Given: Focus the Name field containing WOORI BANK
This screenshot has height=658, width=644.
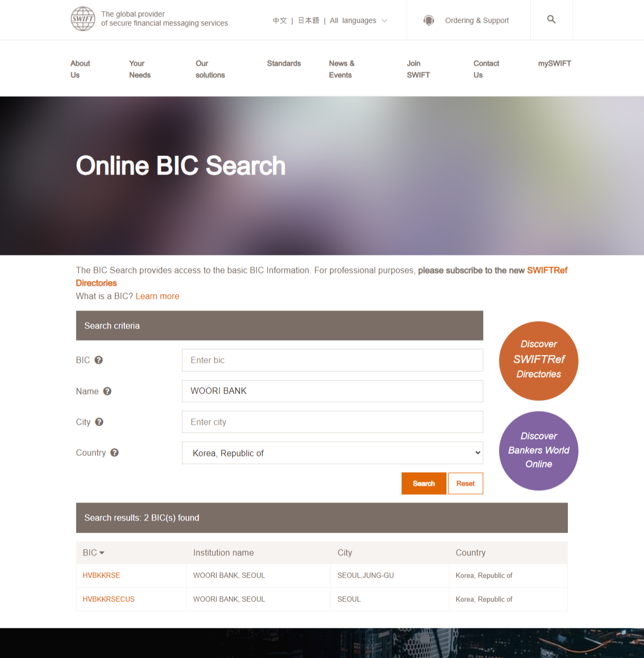Looking at the screenshot, I should click(x=333, y=391).
